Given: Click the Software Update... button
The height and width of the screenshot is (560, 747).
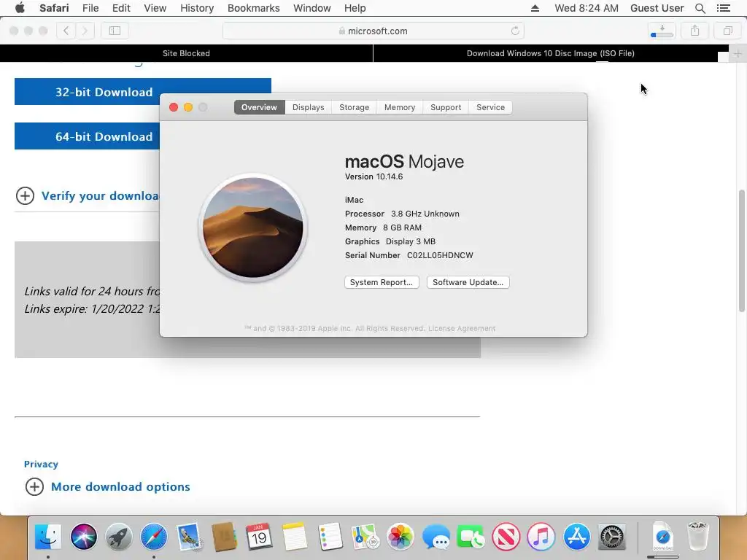Looking at the screenshot, I should point(468,282).
